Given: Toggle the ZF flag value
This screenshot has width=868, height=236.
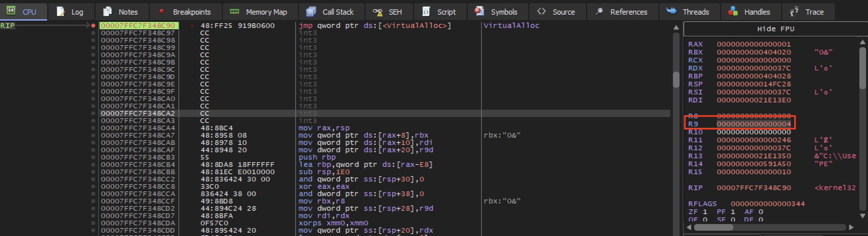Looking at the screenshot, I should 704,212.
